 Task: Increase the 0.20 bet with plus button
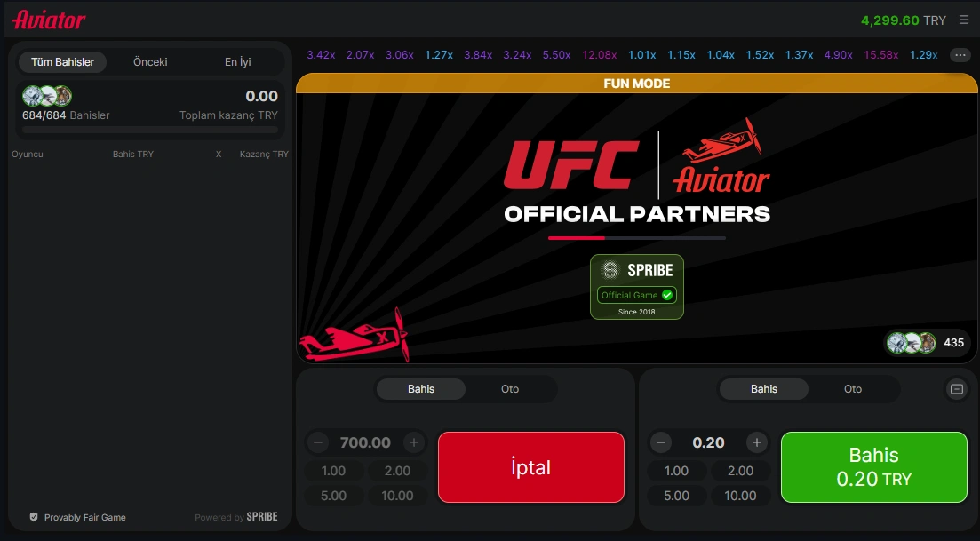point(756,442)
